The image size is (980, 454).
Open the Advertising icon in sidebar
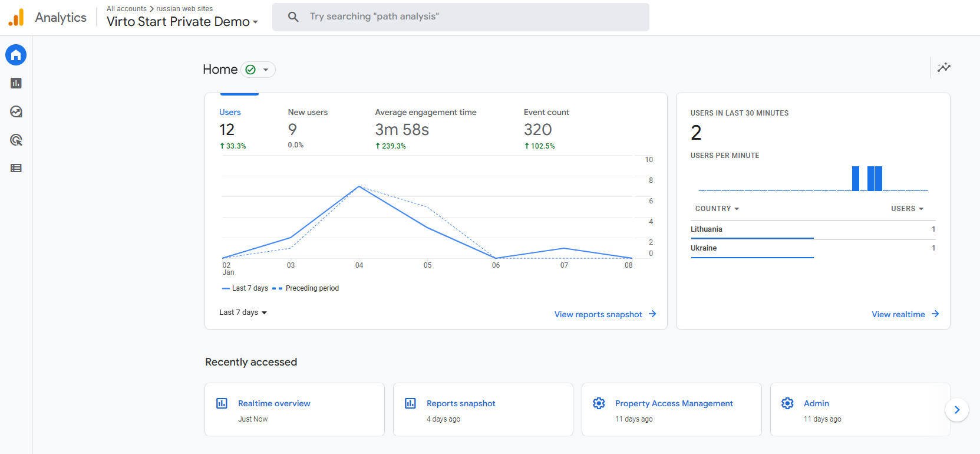coord(16,140)
